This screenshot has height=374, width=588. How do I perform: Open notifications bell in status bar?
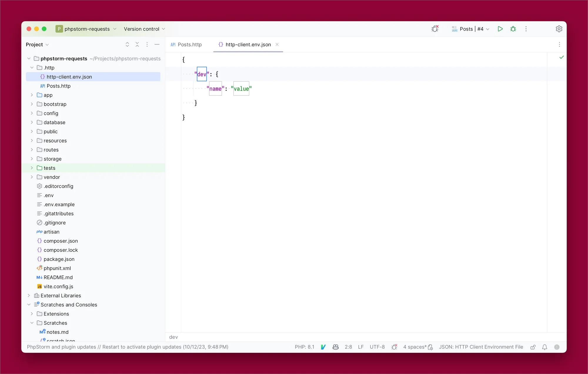[x=544, y=347]
